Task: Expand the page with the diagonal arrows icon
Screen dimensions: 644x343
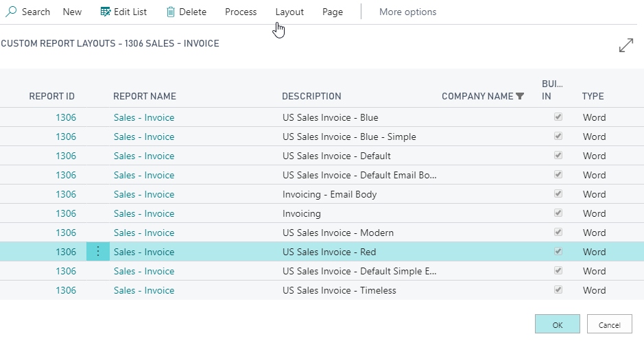Action: (x=625, y=46)
